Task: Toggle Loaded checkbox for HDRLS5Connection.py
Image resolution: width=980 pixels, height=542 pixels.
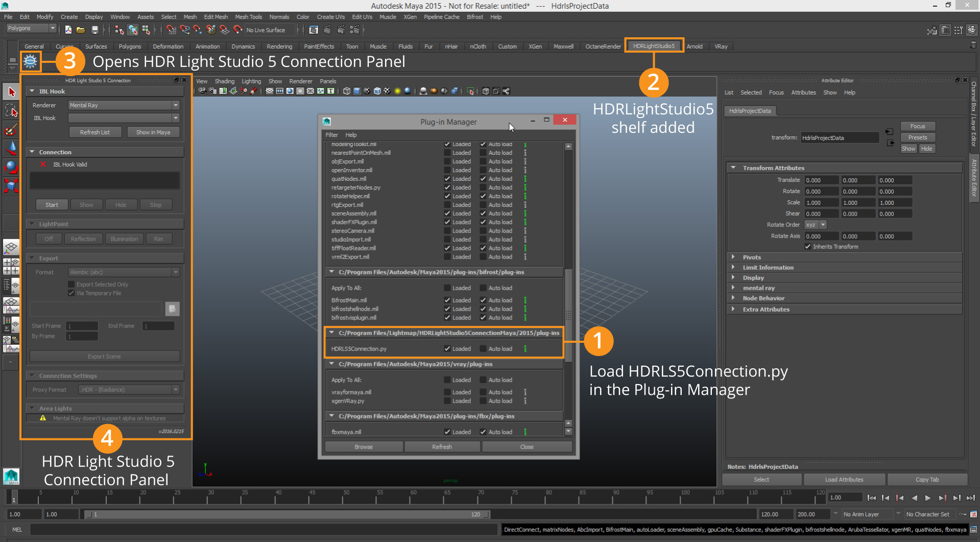Action: click(x=447, y=349)
